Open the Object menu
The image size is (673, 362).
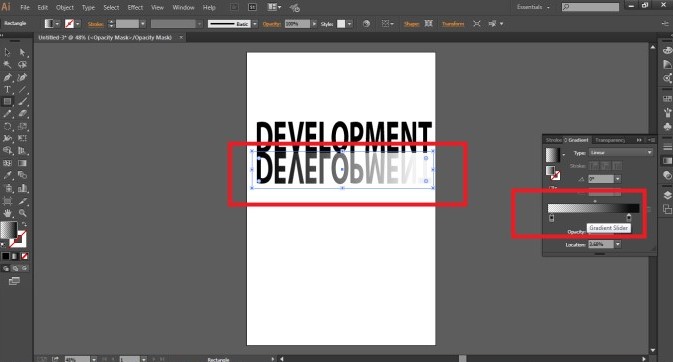pyautogui.click(x=65, y=8)
